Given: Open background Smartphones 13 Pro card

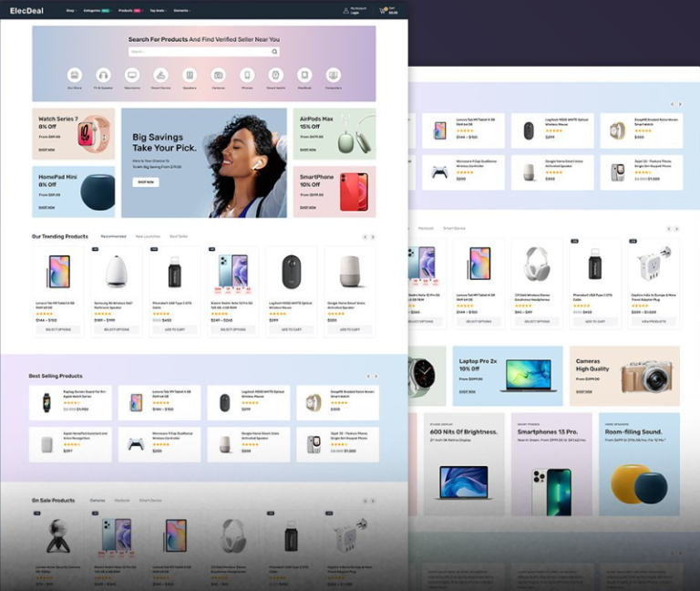Looking at the screenshot, I should [551, 464].
